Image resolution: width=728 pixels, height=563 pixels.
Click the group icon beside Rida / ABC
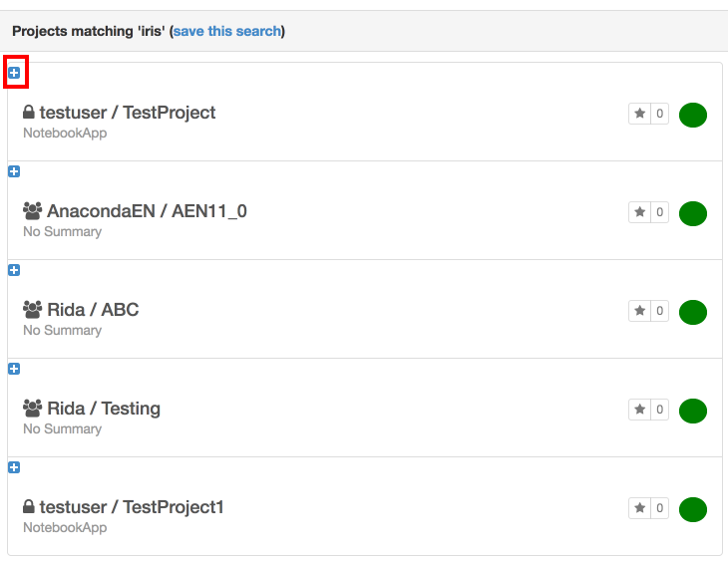33,310
